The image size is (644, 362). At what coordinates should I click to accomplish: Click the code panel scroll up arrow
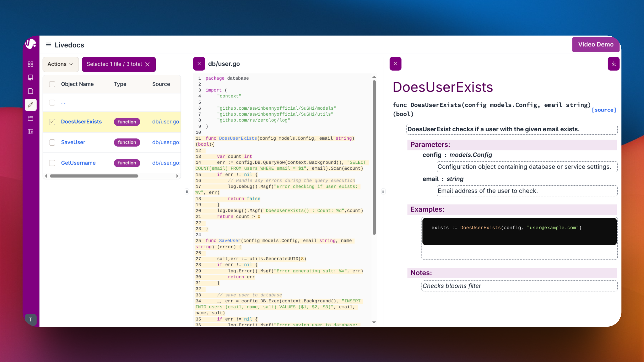[374, 77]
